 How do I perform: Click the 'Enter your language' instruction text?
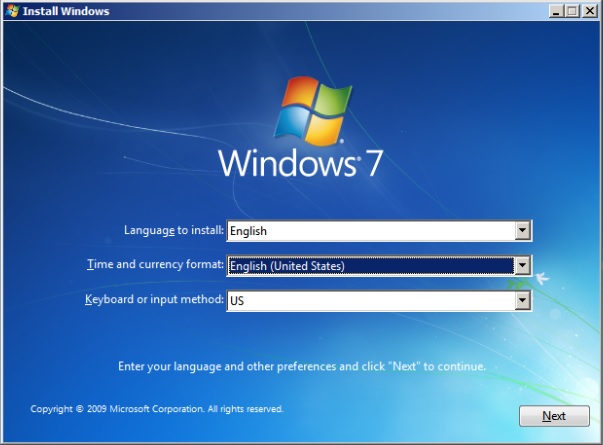coord(301,367)
